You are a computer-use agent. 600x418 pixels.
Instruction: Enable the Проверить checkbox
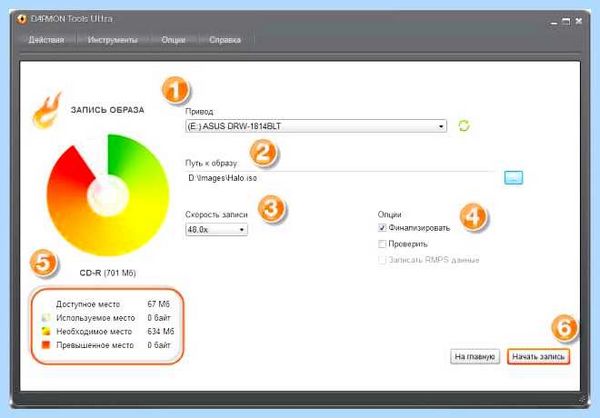382,244
